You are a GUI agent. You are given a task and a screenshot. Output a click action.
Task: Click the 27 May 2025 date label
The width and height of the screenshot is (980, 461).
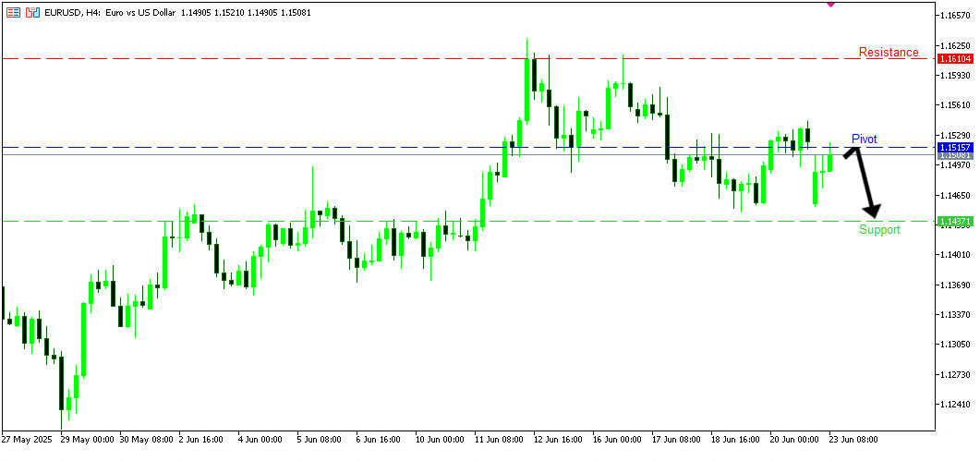[30, 439]
